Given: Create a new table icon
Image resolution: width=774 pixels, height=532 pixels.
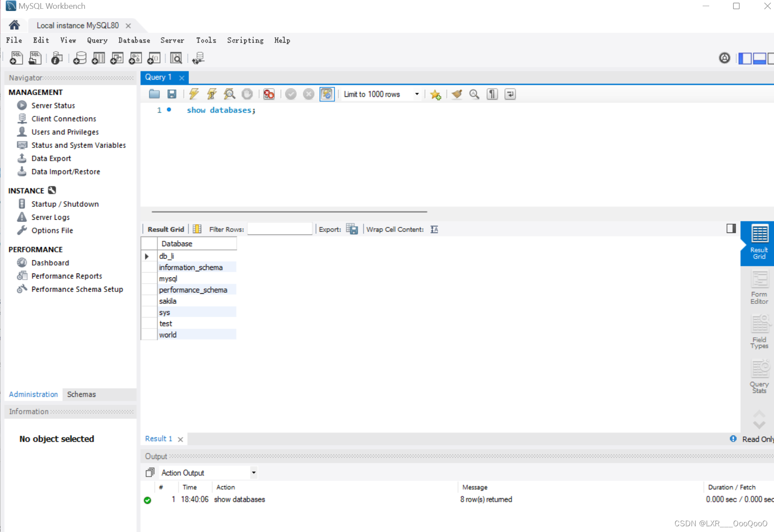Looking at the screenshot, I should pyautogui.click(x=98, y=58).
